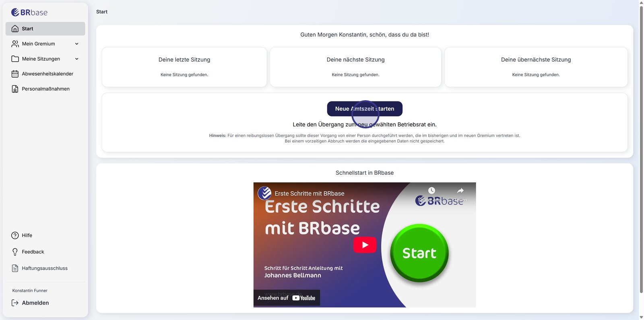Click the page vertical scrollbar
This screenshot has width=644, height=320.
coord(641,149)
